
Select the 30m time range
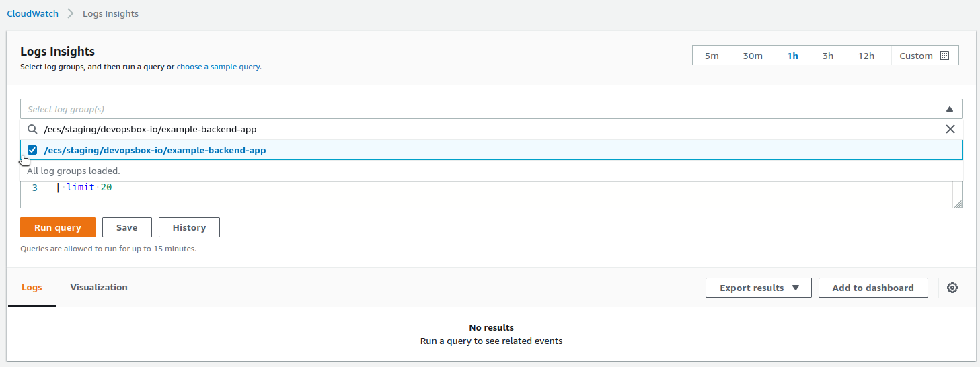[x=753, y=56]
